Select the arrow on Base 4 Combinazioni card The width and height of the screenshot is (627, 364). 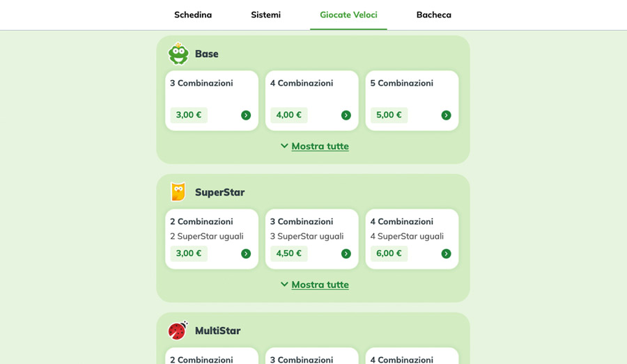[346, 115]
